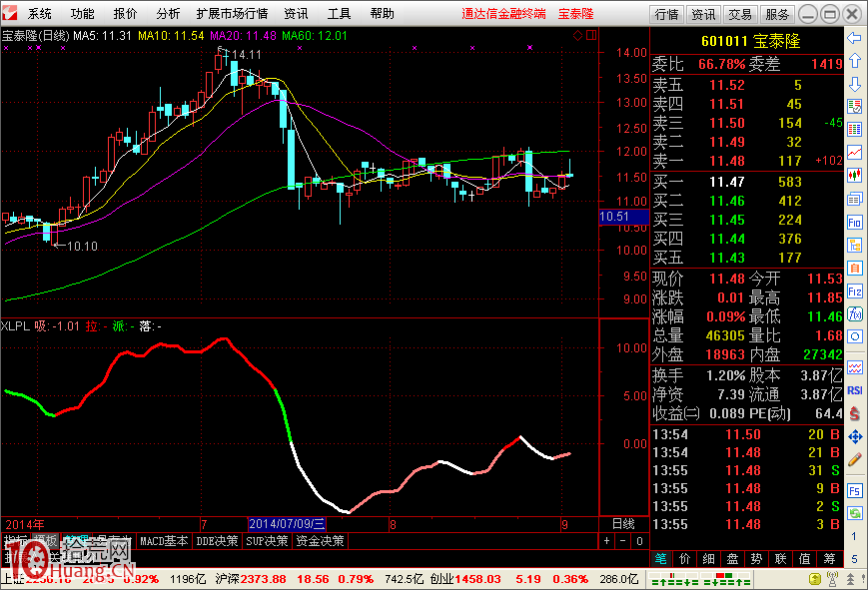Viewport: 868px width, 590px height.
Task: Click the 601011 宝泰隆 stock title
Action: (751, 41)
